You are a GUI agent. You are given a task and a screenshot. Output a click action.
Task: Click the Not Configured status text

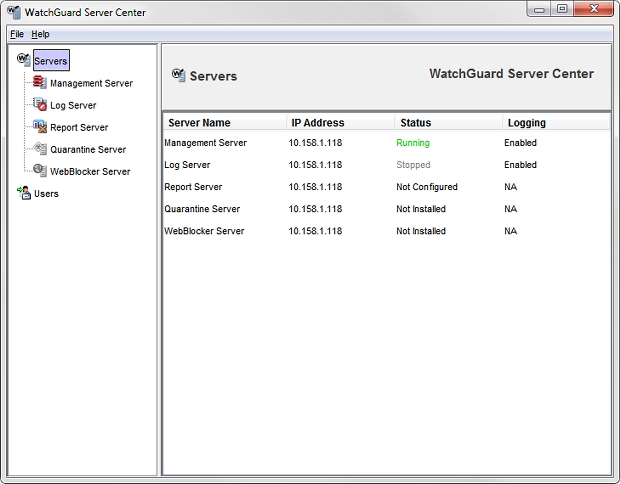[427, 187]
